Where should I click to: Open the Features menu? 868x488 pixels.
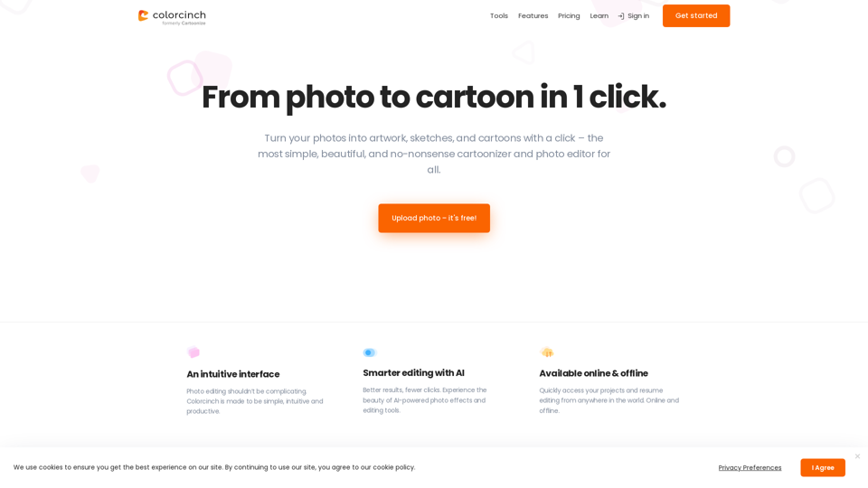pos(533,16)
